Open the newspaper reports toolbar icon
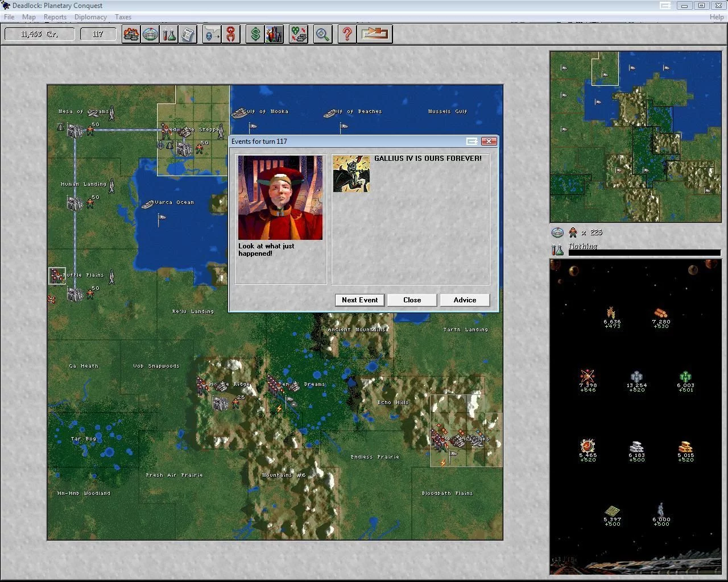The image size is (728, 582). 188,34
